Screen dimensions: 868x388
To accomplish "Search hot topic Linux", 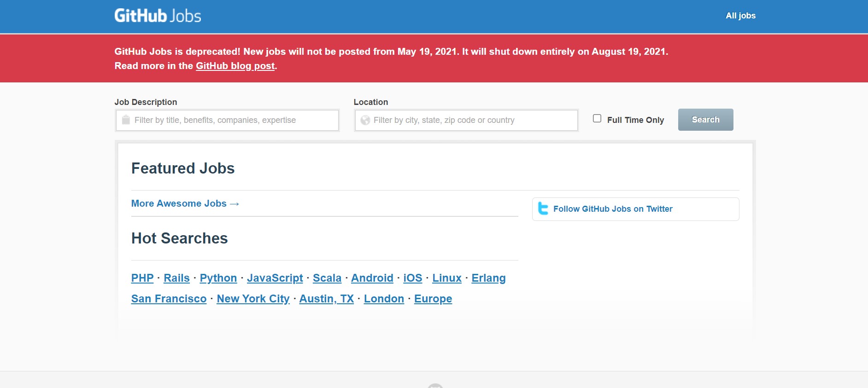I will (x=447, y=278).
